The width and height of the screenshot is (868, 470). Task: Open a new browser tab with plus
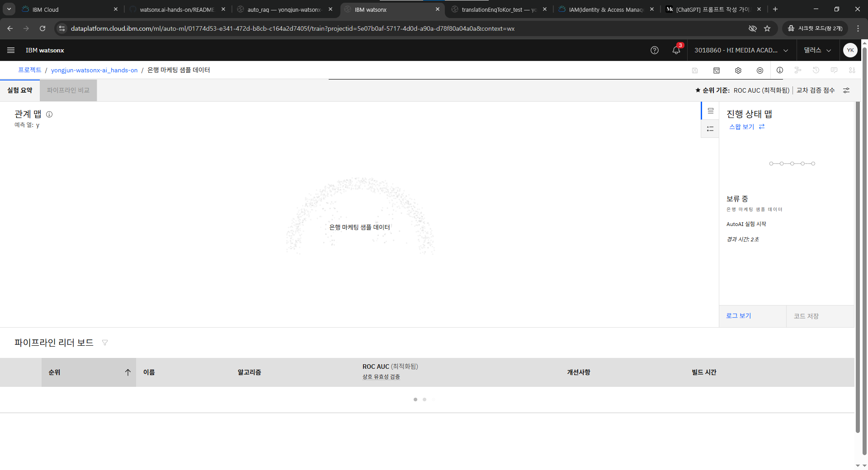(x=775, y=9)
